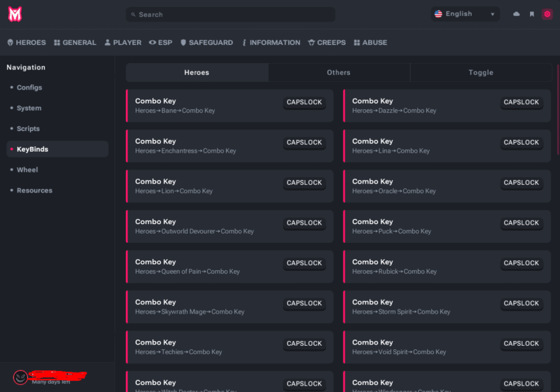Change Oracle Combo Key CAPSLOCK binding
This screenshot has width=560, height=392.
tap(521, 183)
